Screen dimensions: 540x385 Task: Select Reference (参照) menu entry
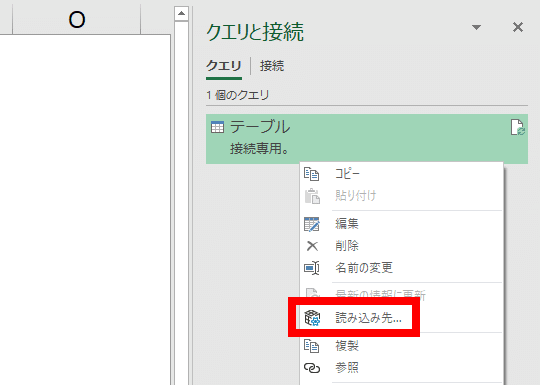(x=347, y=368)
